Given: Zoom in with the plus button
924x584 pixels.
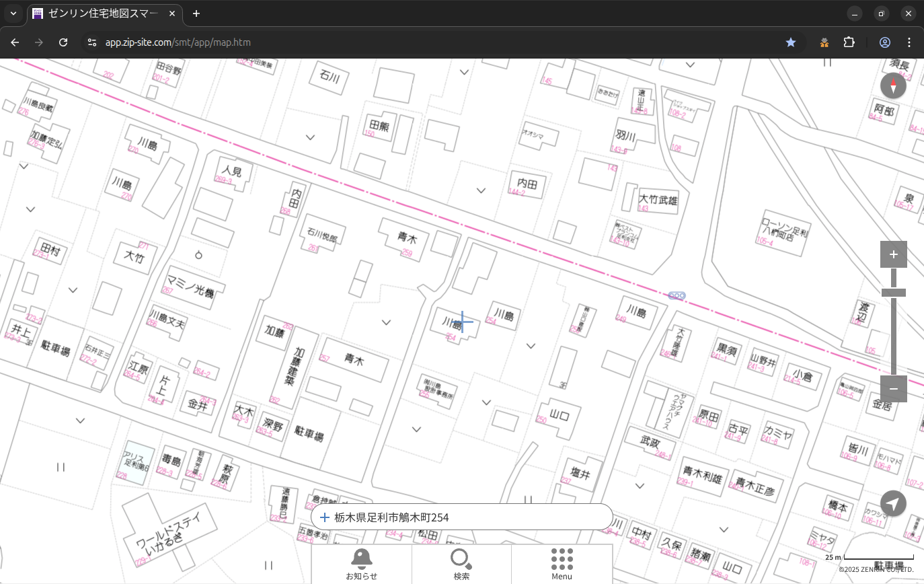Looking at the screenshot, I should [x=893, y=254].
